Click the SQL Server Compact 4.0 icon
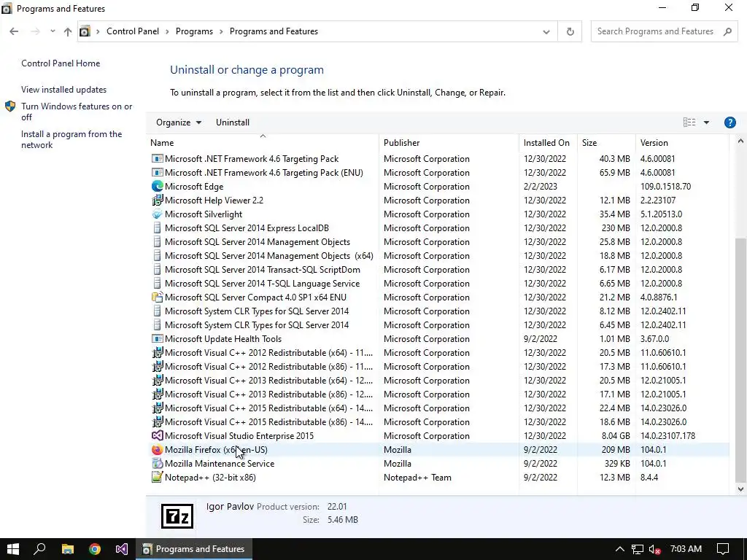The width and height of the screenshot is (747, 560). point(157,297)
